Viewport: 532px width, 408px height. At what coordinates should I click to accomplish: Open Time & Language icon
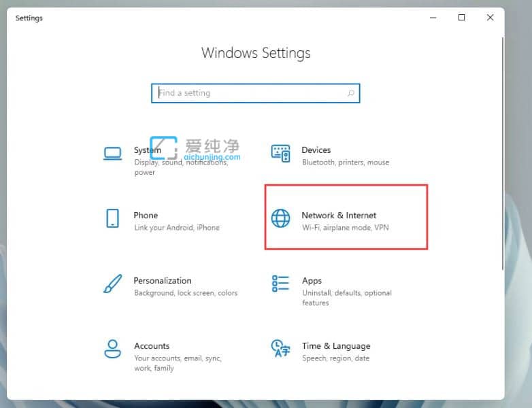pos(280,348)
